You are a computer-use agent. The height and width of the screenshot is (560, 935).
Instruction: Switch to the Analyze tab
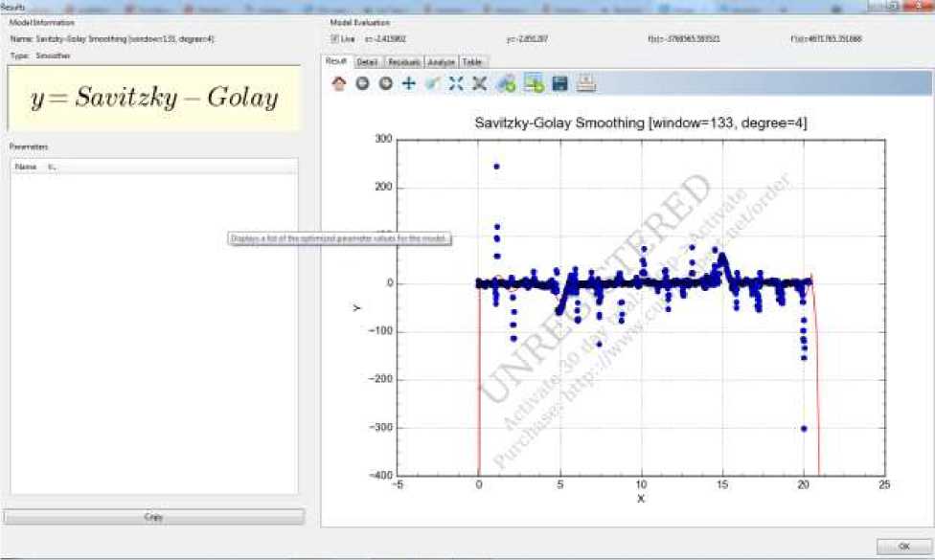pos(442,61)
